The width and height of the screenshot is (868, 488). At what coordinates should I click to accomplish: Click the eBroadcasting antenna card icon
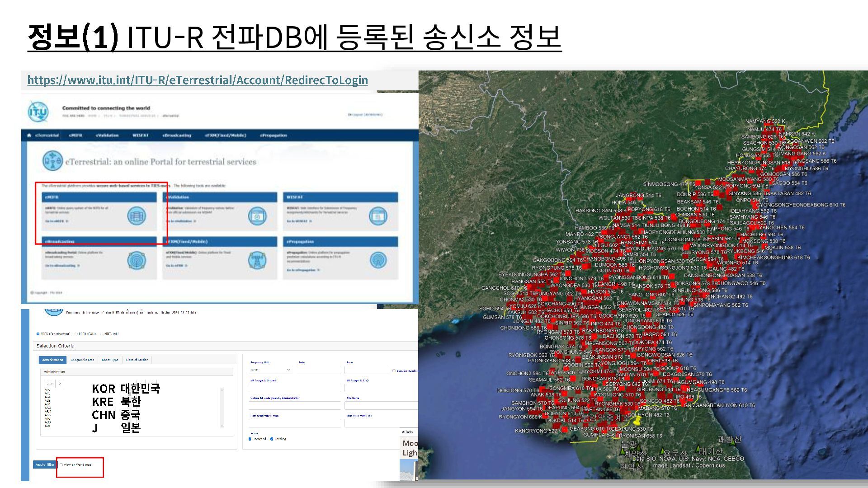pos(137,261)
